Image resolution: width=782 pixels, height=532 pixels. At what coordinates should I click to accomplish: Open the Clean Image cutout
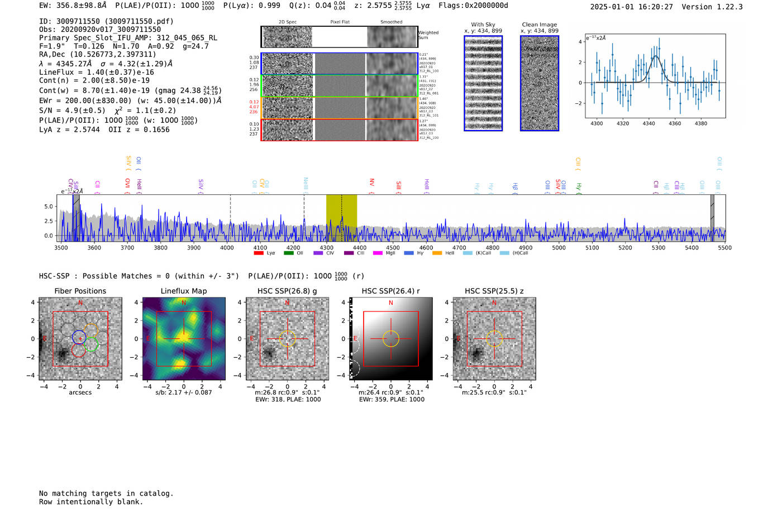point(540,83)
